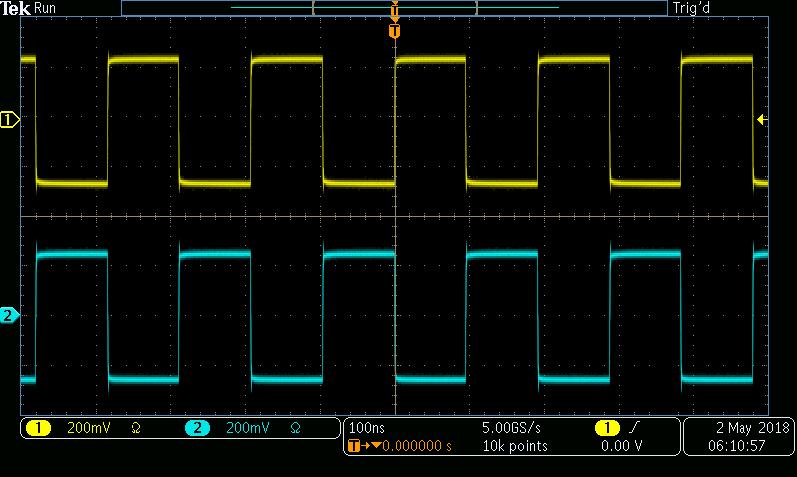Viewport: 797px width, 477px height.
Task: Click the 0.00 V trigger level readout
Action: click(621, 446)
